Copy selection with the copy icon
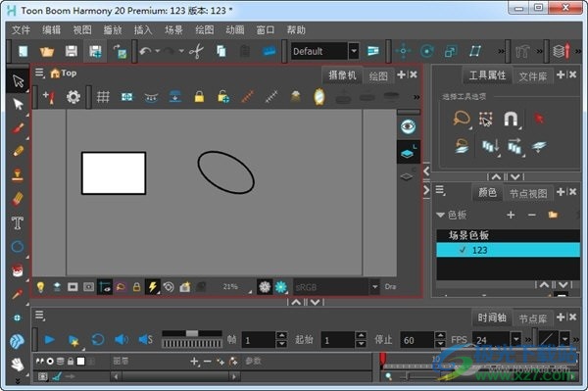This screenshot has width=588, height=391. pyautogui.click(x=221, y=51)
